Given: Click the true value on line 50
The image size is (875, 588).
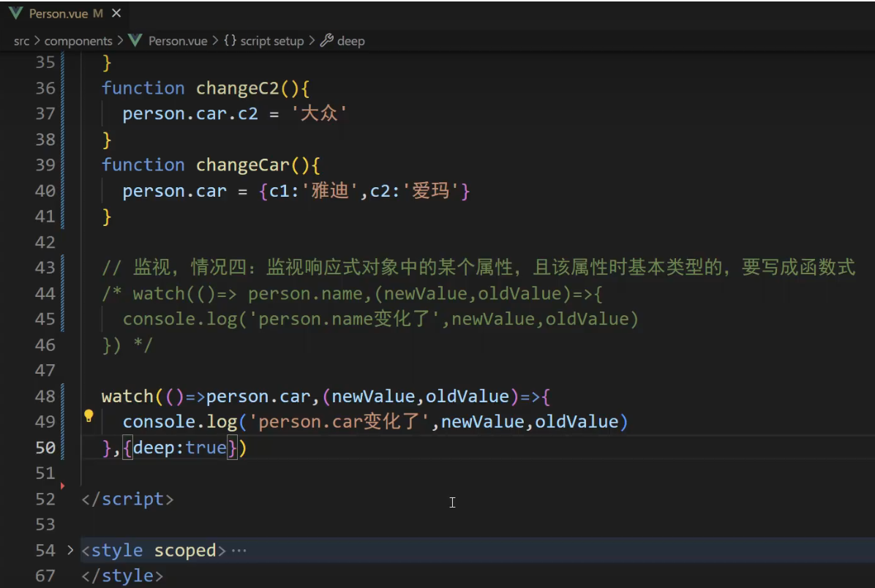Looking at the screenshot, I should 206,448.
